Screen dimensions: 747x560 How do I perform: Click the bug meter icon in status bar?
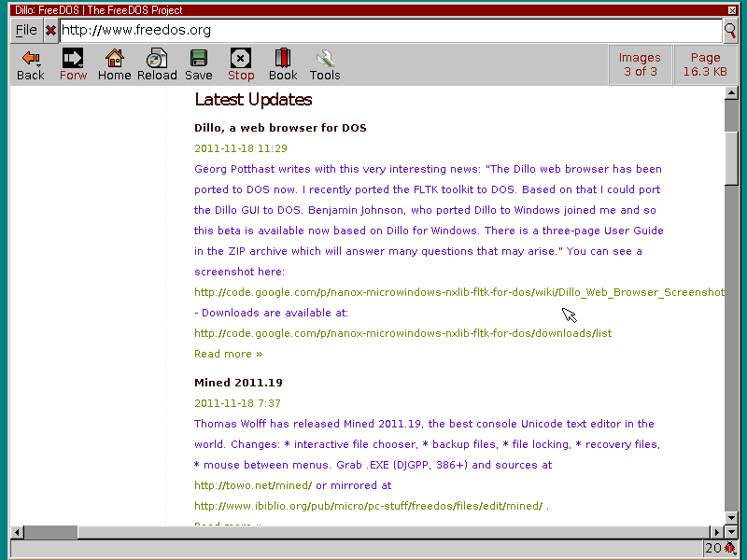coord(730,548)
